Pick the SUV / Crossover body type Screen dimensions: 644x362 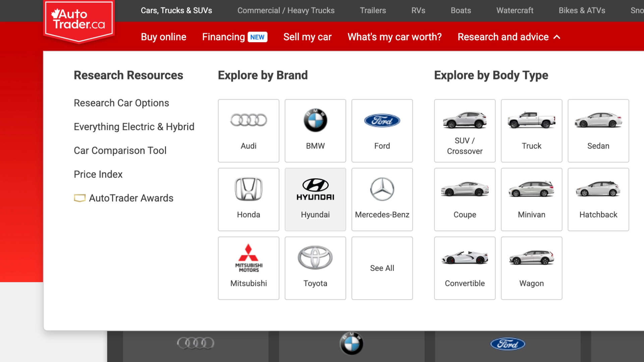(x=465, y=131)
